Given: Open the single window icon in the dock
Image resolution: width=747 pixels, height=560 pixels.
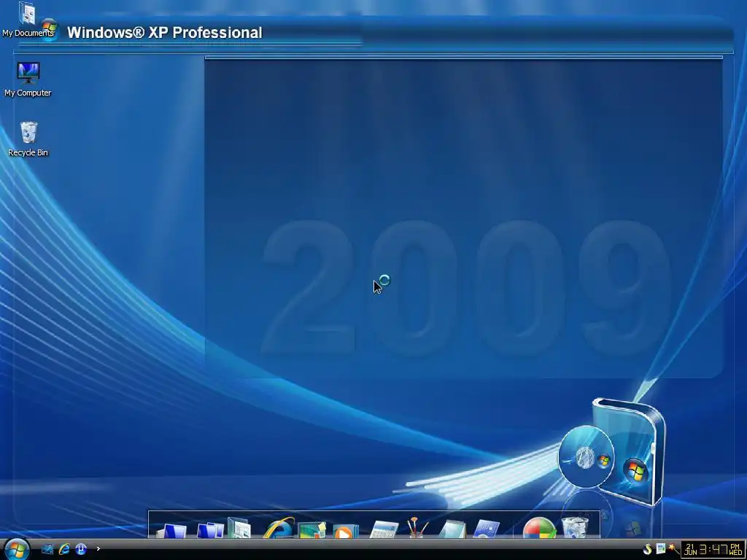Looking at the screenshot, I should 172,530.
